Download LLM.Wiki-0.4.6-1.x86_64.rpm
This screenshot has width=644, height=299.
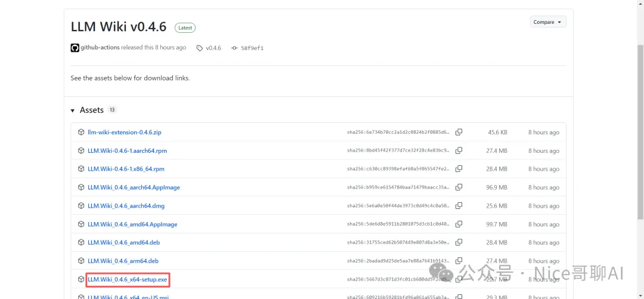coord(126,169)
